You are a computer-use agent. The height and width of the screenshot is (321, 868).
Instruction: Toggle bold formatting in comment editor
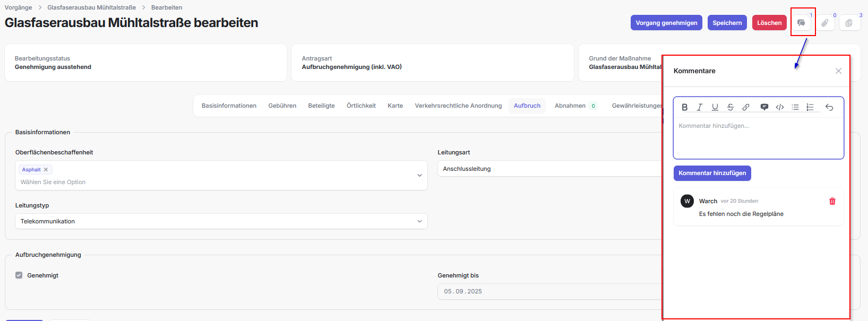coord(684,107)
